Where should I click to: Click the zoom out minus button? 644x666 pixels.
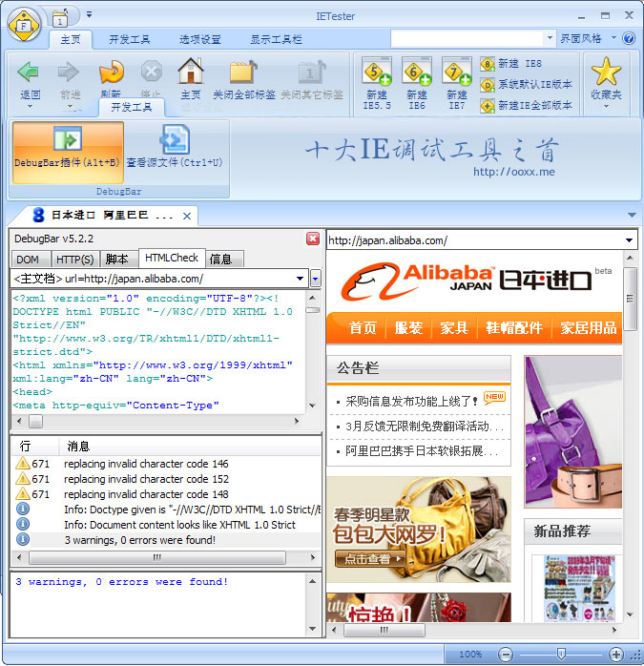505,655
